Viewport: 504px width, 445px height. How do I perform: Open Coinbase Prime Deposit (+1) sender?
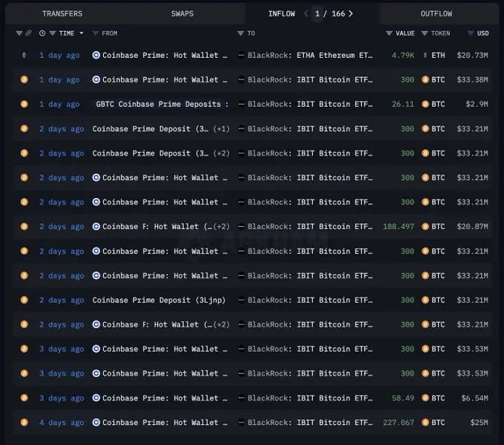tap(150, 128)
